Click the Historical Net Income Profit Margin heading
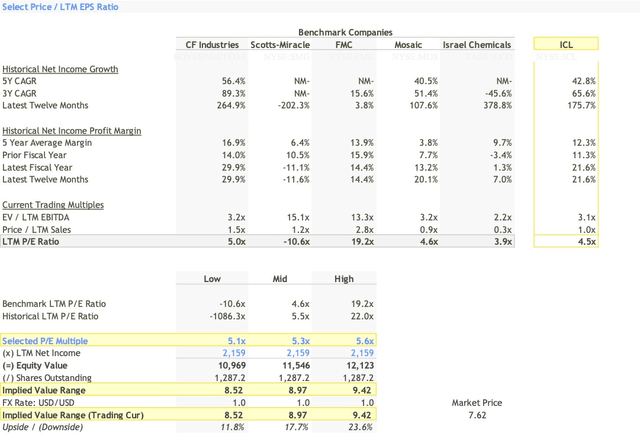This screenshot has width=640, height=445. click(71, 131)
